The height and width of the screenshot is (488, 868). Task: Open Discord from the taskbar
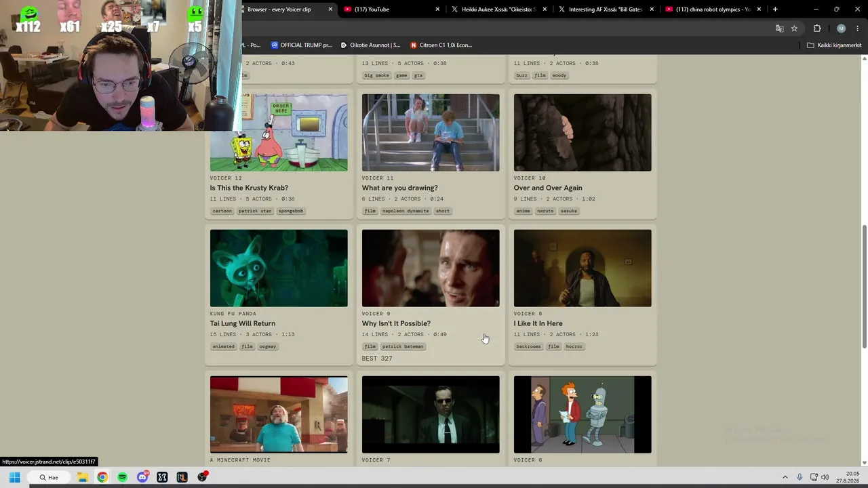pos(142,477)
